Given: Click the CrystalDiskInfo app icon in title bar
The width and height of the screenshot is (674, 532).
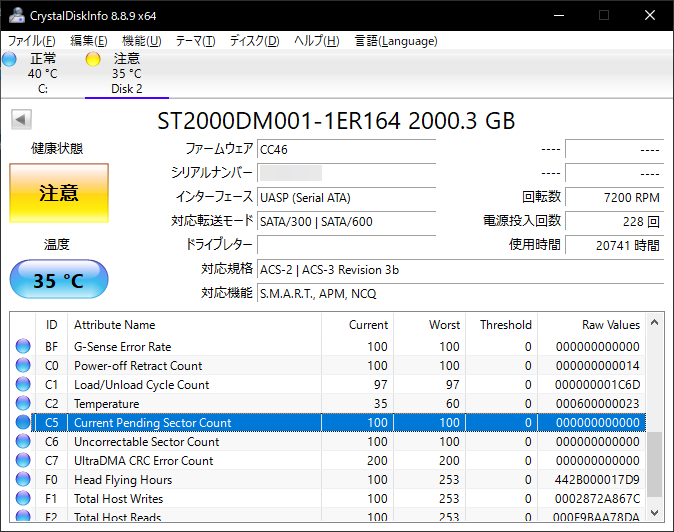Looking at the screenshot, I should 16,15.
